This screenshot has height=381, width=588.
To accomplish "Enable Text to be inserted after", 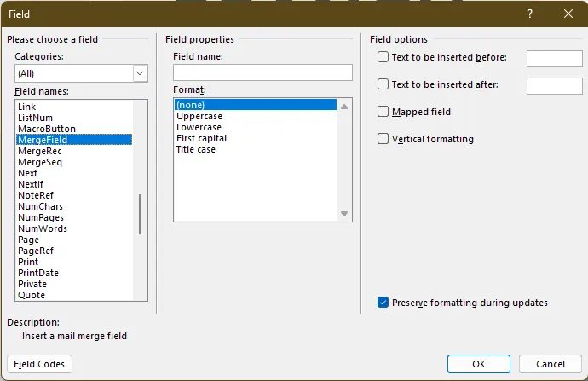I will pyautogui.click(x=383, y=84).
